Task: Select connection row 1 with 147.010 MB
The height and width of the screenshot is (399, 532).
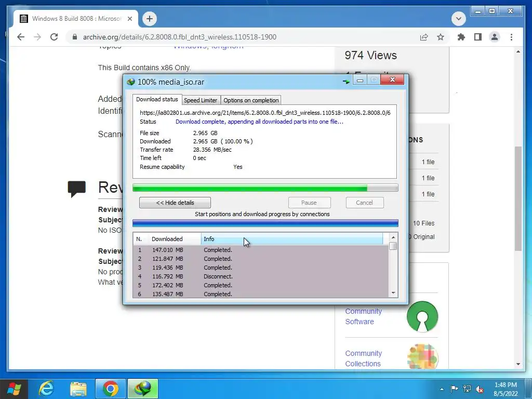Action: tap(261, 250)
